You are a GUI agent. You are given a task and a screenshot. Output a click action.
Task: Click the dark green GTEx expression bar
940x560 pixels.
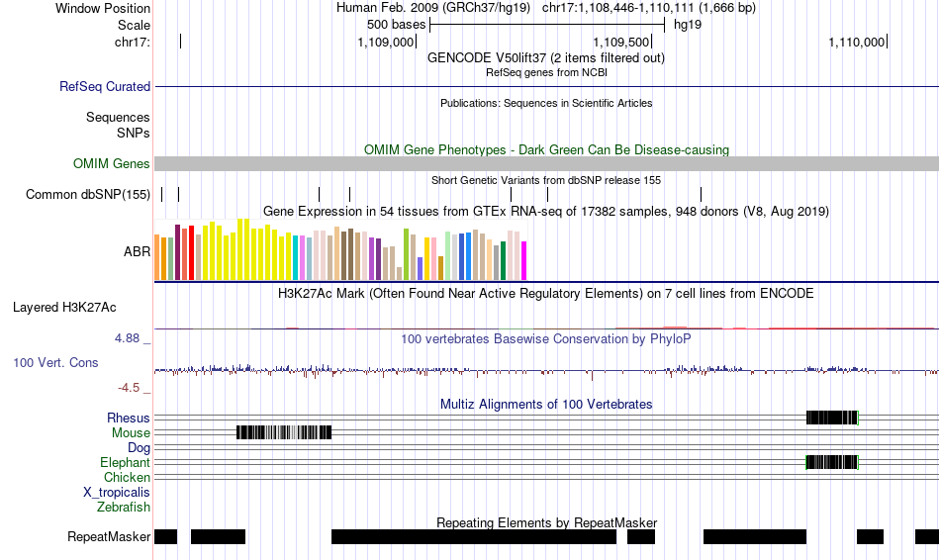[x=503, y=261]
